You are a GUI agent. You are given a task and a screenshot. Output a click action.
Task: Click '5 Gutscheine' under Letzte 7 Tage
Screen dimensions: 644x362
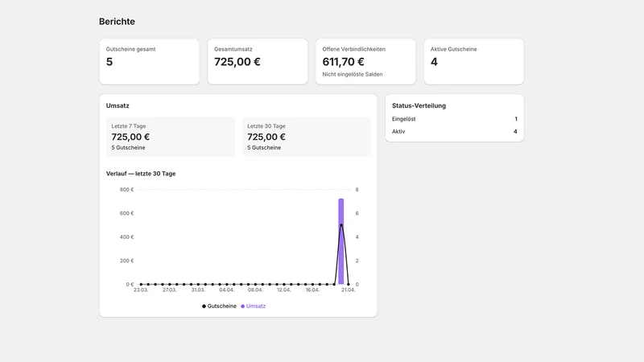(x=128, y=148)
